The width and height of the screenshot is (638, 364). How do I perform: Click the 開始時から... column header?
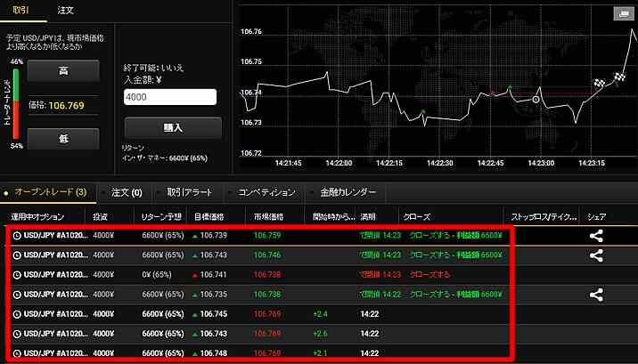point(333,217)
